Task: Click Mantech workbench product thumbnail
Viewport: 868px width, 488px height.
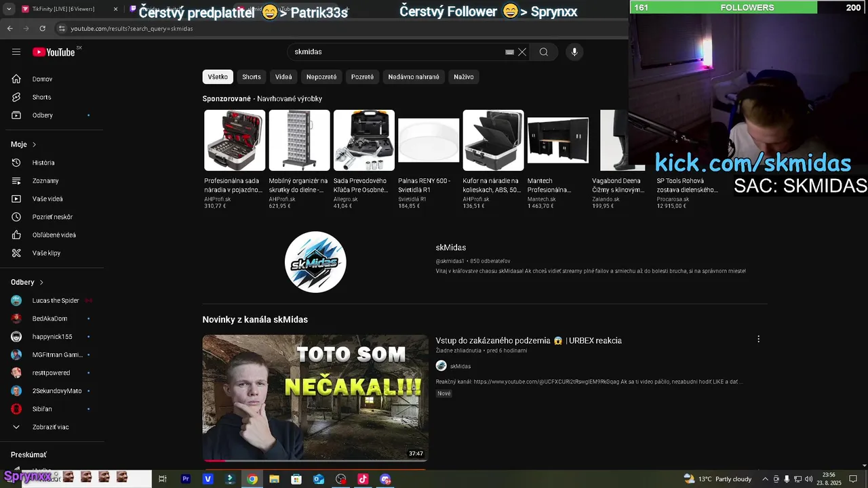Action: (x=558, y=140)
